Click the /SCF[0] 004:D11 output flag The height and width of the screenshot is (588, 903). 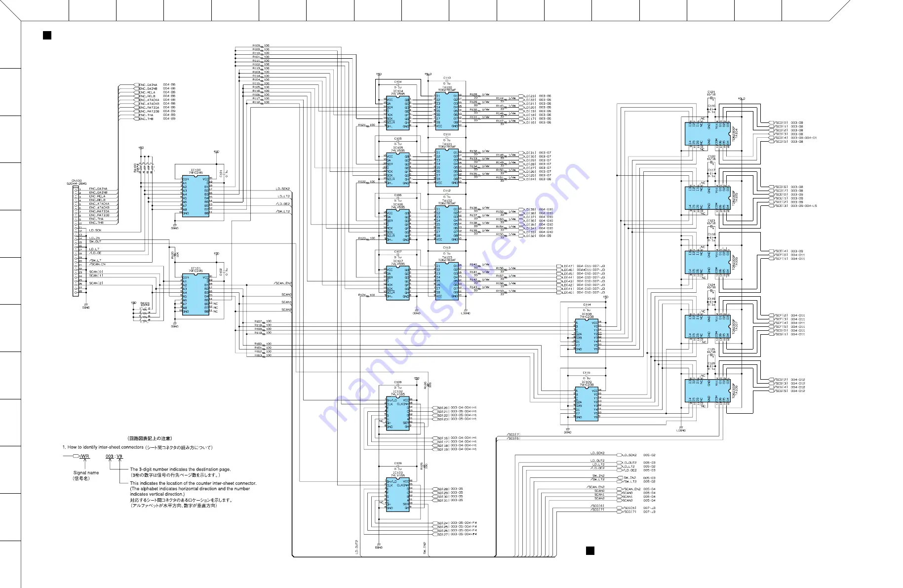click(x=787, y=255)
